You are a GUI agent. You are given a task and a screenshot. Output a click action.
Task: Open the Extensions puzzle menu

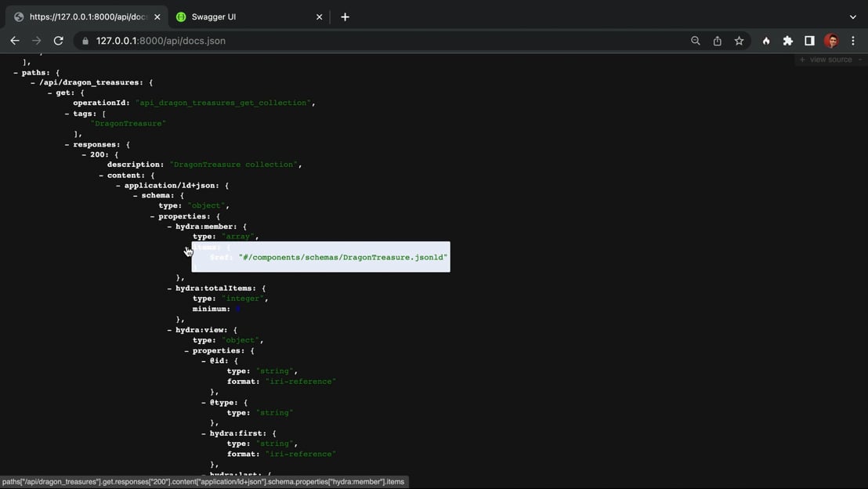788,41
